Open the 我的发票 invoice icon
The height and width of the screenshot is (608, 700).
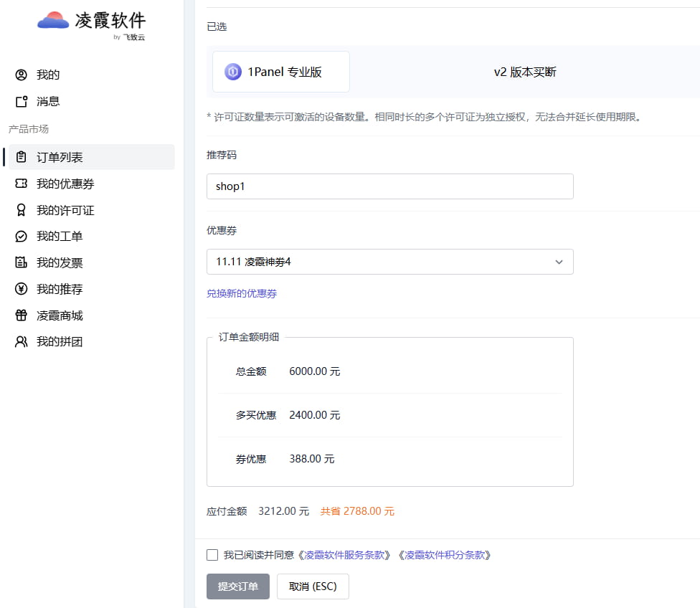(x=22, y=263)
